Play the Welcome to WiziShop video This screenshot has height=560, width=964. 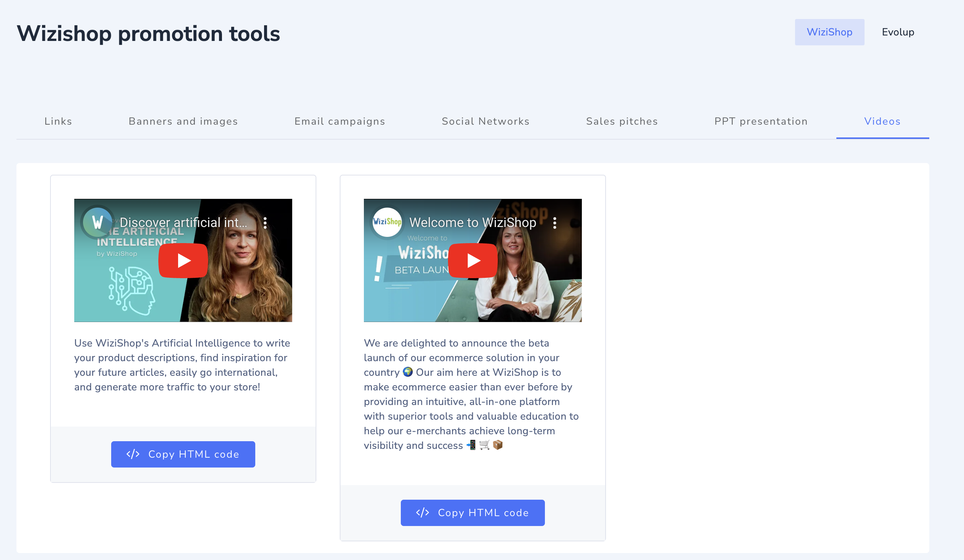[x=472, y=260]
